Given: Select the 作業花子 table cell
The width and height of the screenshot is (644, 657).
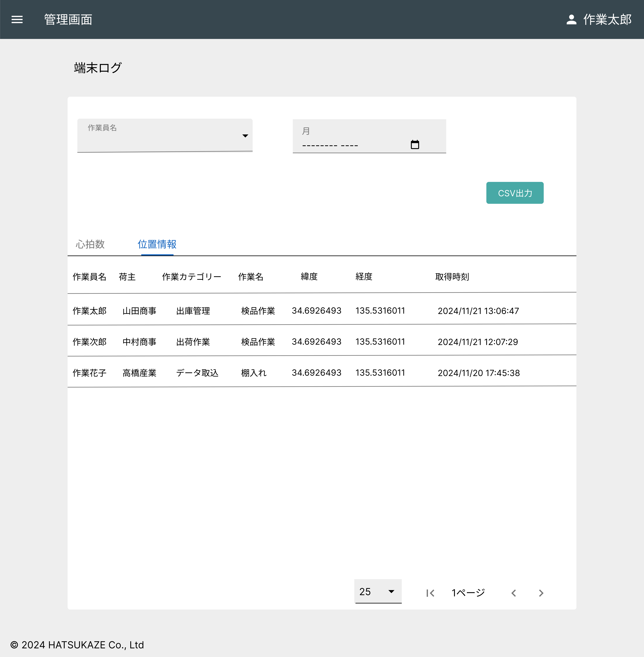Looking at the screenshot, I should click(x=90, y=373).
